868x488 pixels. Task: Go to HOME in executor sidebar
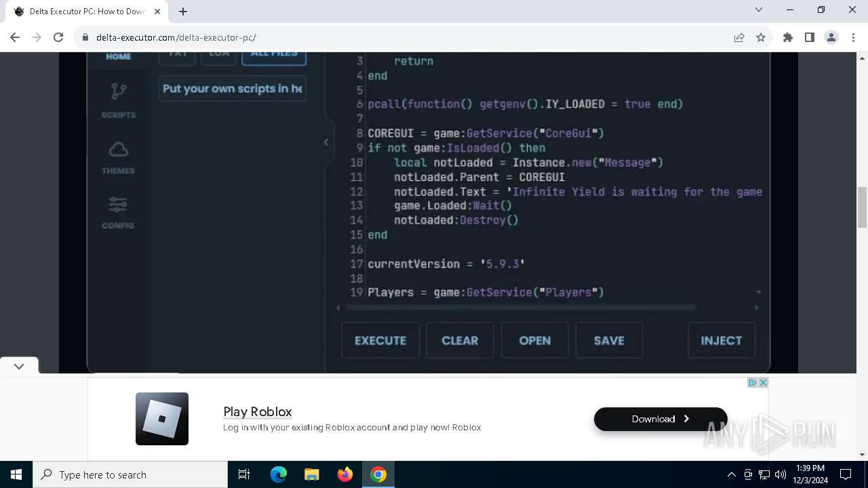click(118, 56)
